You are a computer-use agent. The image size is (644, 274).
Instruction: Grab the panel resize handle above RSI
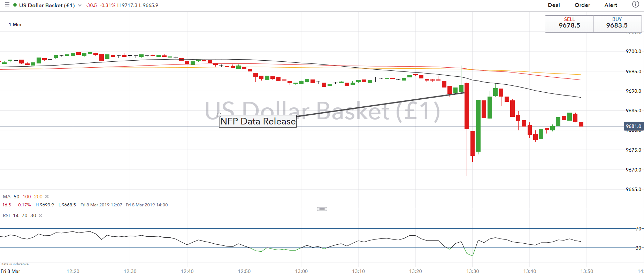(322, 209)
